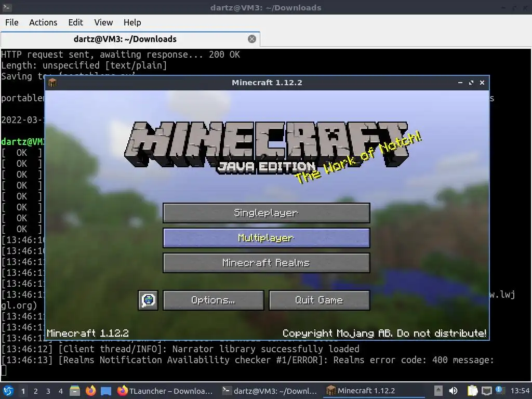Open the application launcher menu in the taskbar

[8, 391]
